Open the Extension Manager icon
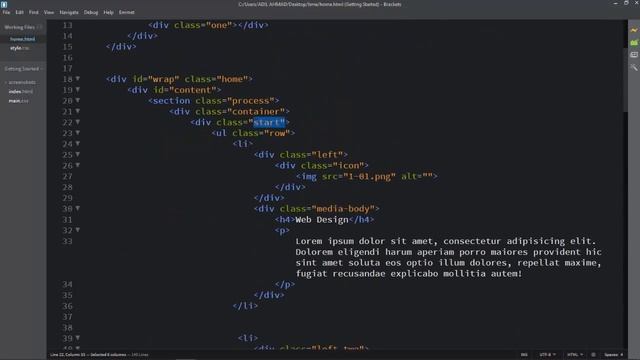 [633, 42]
